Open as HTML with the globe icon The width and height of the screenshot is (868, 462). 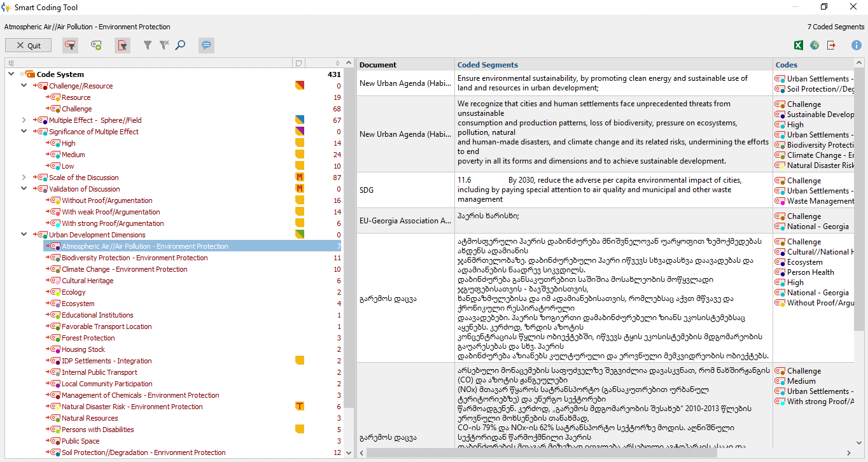815,45
